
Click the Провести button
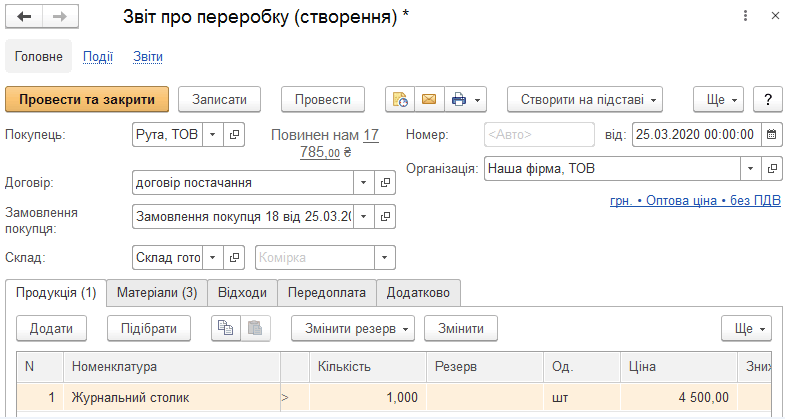[x=323, y=100]
